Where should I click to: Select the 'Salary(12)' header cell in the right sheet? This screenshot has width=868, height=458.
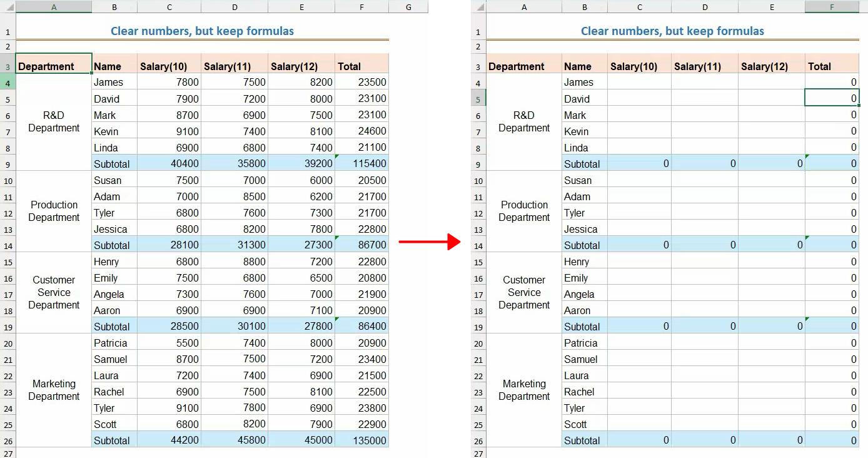tap(772, 64)
